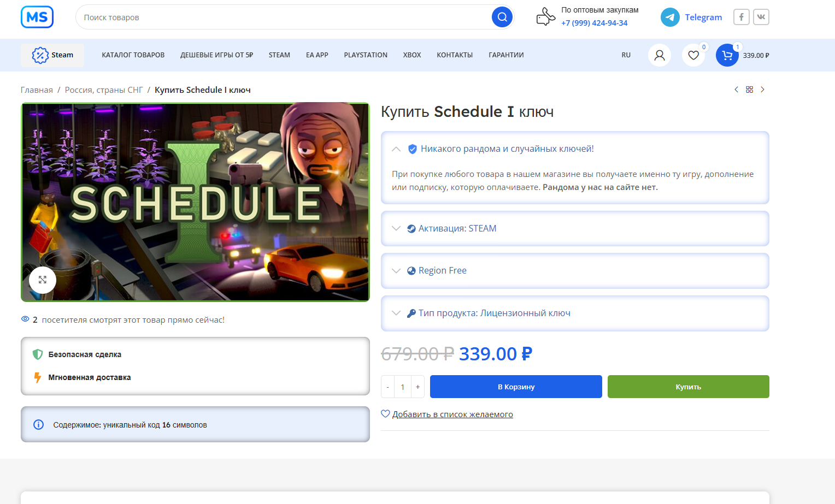835x504 pixels.
Task: Increase quantity with the plus button
Action: (417, 387)
